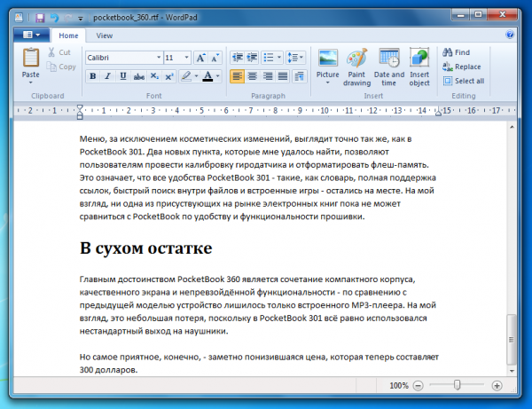Insert a Picture
The image size is (532, 409).
click(328, 62)
